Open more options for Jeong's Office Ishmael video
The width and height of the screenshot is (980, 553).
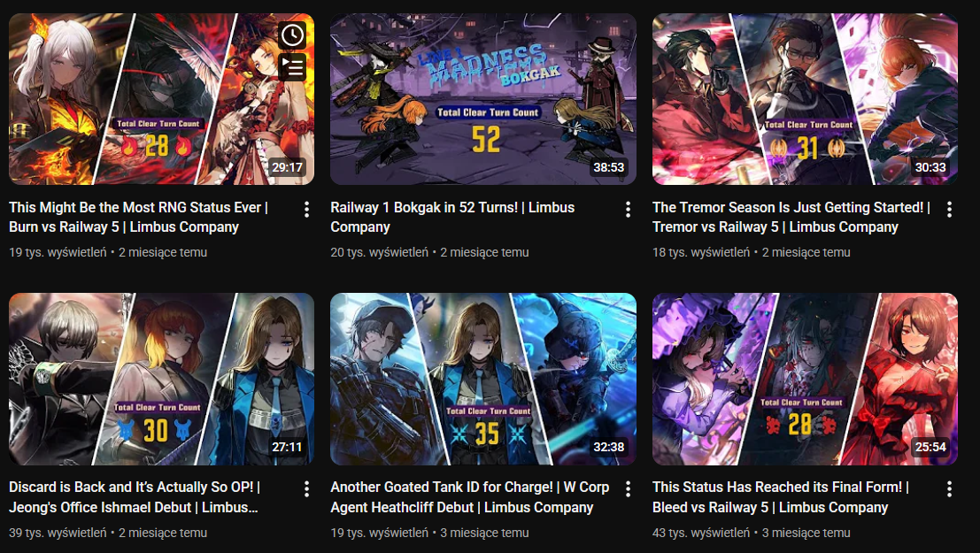306,489
